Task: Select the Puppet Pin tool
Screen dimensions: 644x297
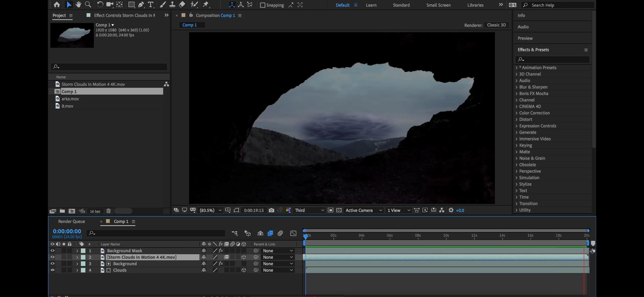Action: [205, 4]
